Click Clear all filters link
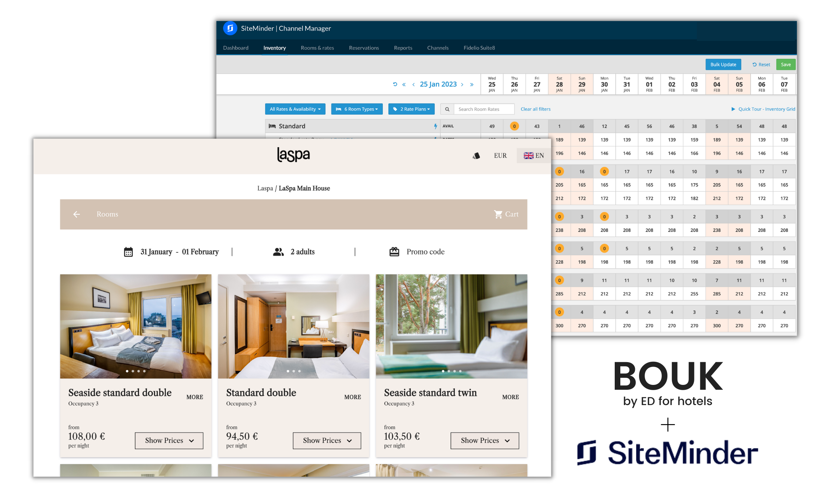Viewport: 824px width, 504px height. (x=535, y=109)
